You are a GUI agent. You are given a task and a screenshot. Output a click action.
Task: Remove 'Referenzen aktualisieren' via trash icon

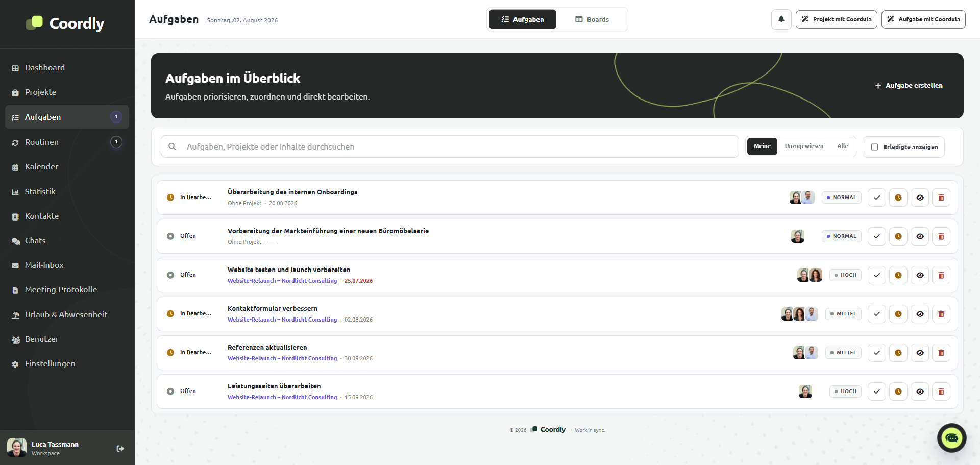[941, 353]
